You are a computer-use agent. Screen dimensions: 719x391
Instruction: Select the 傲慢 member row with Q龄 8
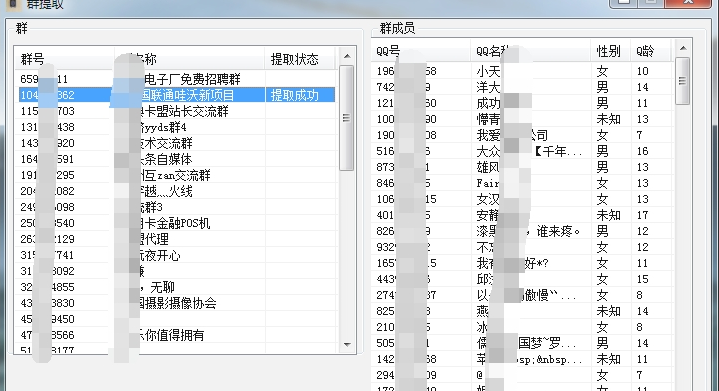point(523,295)
